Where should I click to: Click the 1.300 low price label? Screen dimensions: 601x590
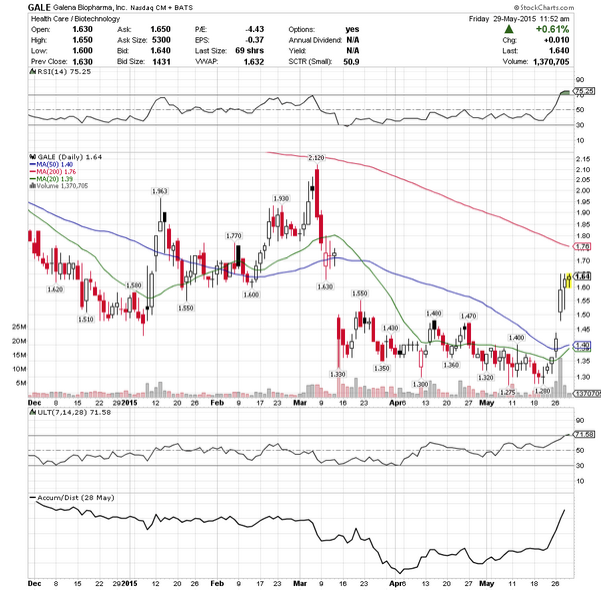(x=420, y=384)
